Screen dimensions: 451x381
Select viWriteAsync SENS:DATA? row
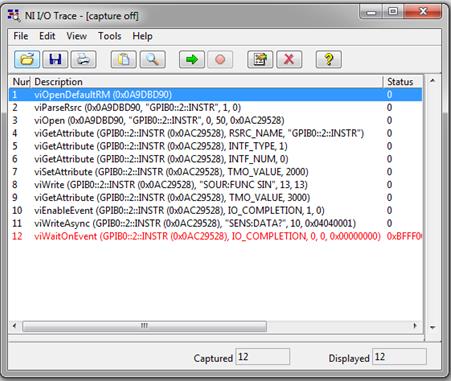point(216,223)
